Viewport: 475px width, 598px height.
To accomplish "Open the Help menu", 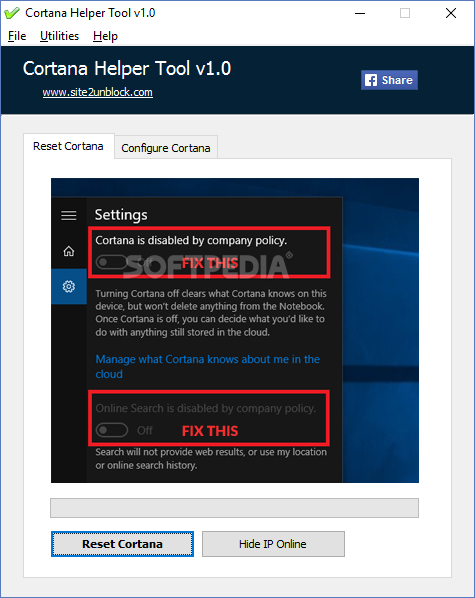I will pos(105,36).
